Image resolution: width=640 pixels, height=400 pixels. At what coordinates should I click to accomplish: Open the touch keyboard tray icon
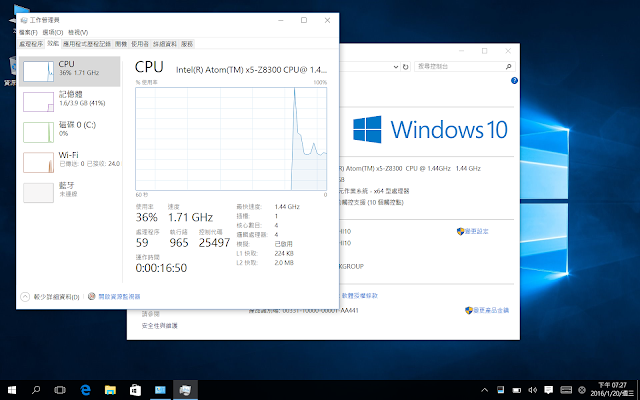click(566, 390)
